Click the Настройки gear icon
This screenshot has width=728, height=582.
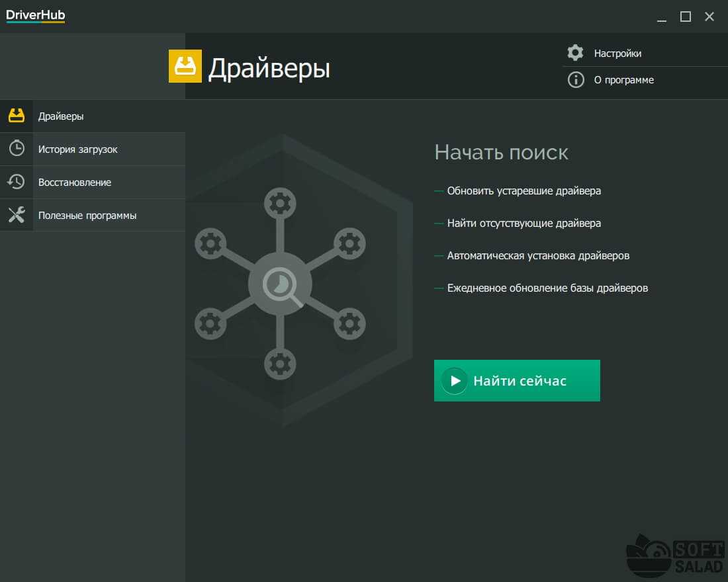(576, 53)
